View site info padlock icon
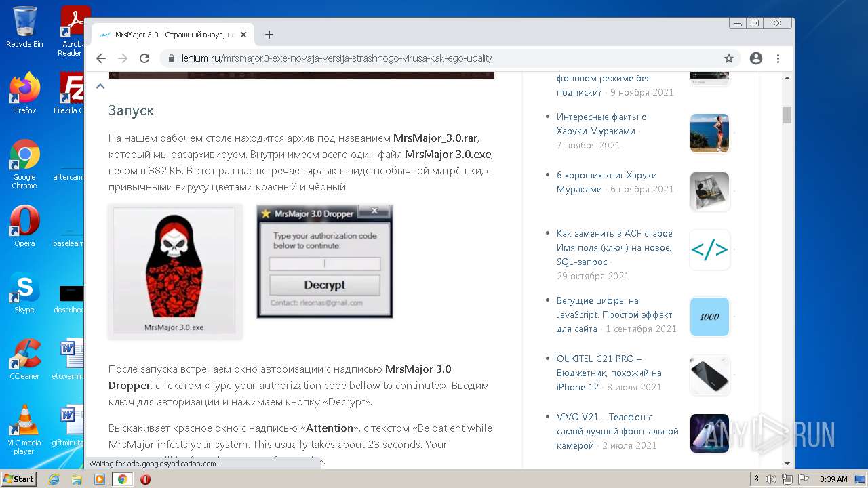The width and height of the screenshot is (868, 488). pos(171,58)
